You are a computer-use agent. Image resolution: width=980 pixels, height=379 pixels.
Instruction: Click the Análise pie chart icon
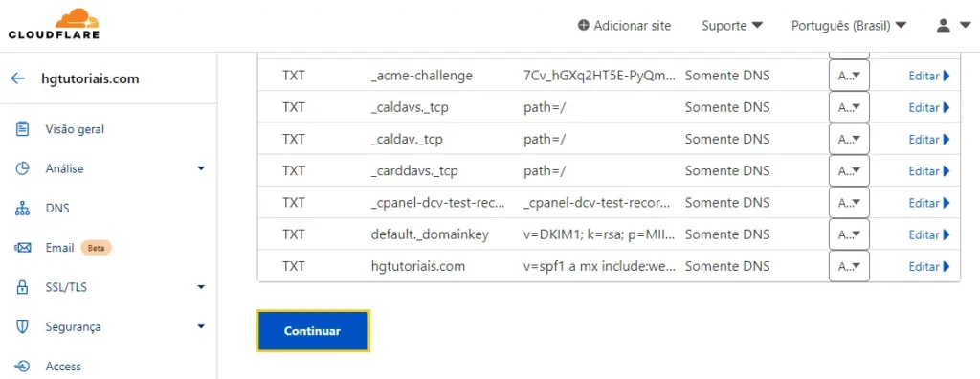23,168
